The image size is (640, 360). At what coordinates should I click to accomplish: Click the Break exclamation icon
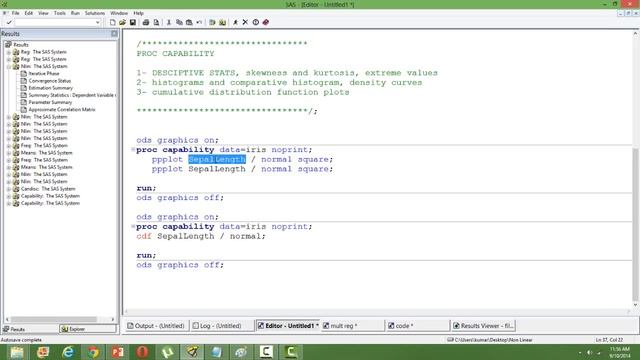tap(256, 22)
